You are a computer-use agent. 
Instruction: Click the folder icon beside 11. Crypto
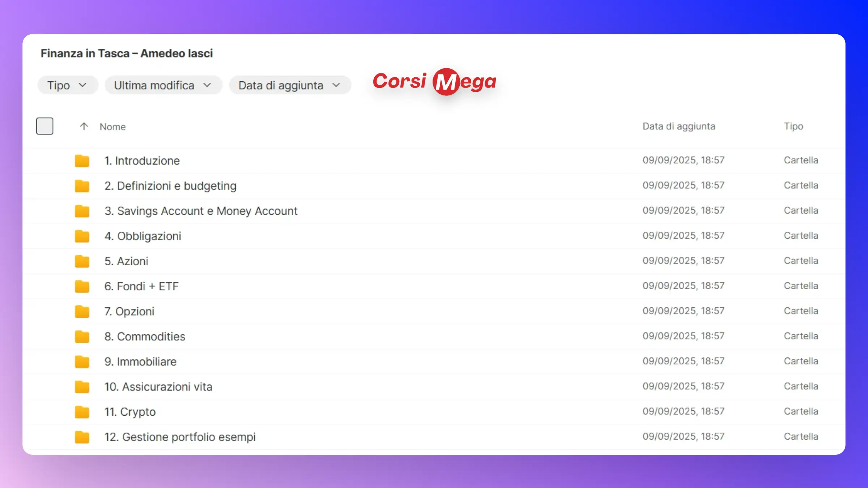click(x=82, y=412)
